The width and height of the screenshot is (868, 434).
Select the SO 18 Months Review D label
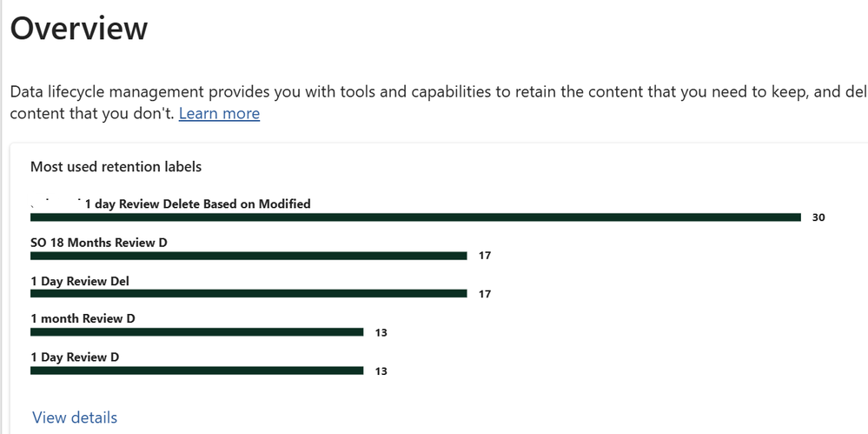pyautogui.click(x=98, y=242)
